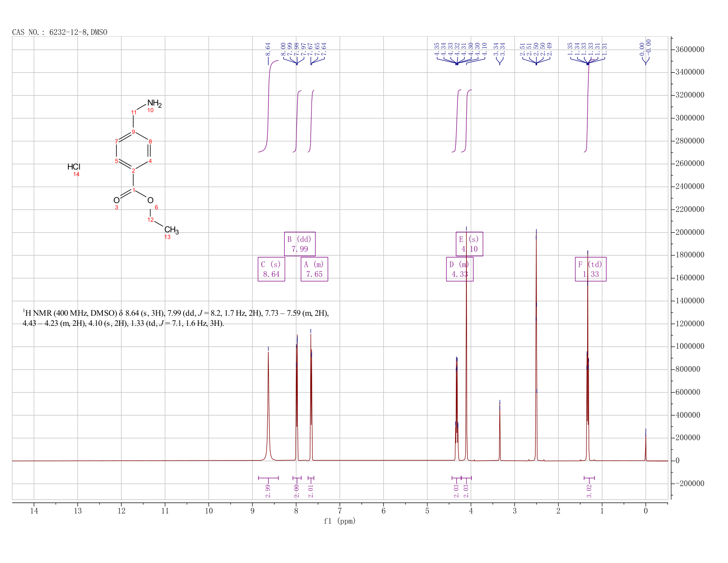Click the 8.64 peak label at top
Viewport: 728px width, 563px height.
(268, 49)
